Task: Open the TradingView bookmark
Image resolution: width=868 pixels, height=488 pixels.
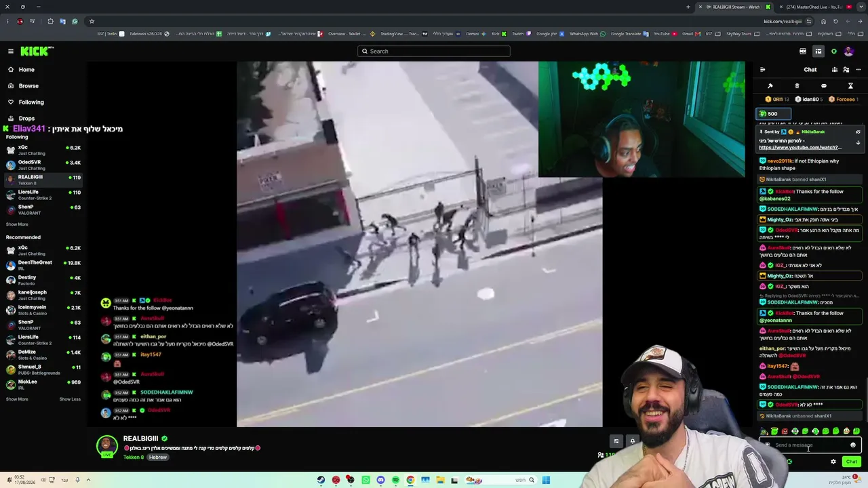Action: (399, 34)
